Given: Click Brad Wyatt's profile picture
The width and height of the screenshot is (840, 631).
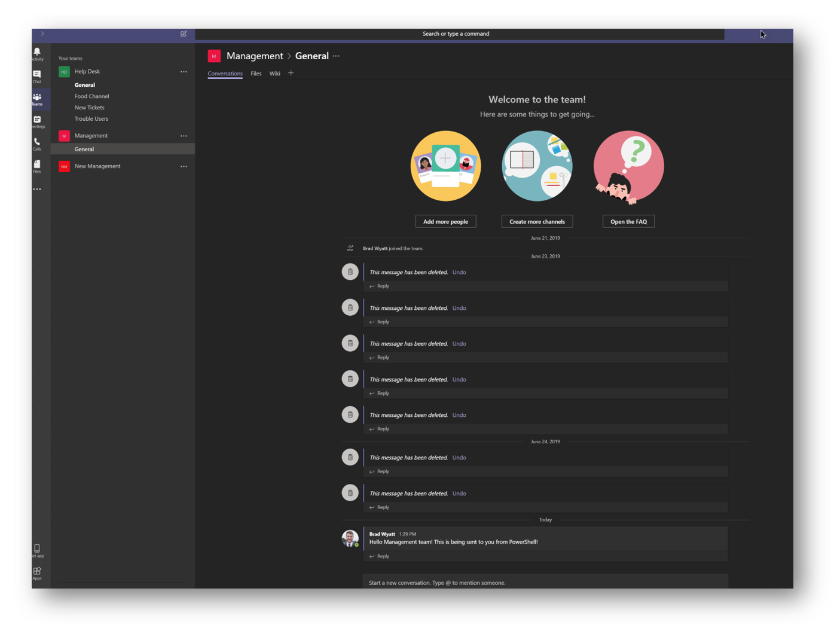Looking at the screenshot, I should [x=350, y=538].
